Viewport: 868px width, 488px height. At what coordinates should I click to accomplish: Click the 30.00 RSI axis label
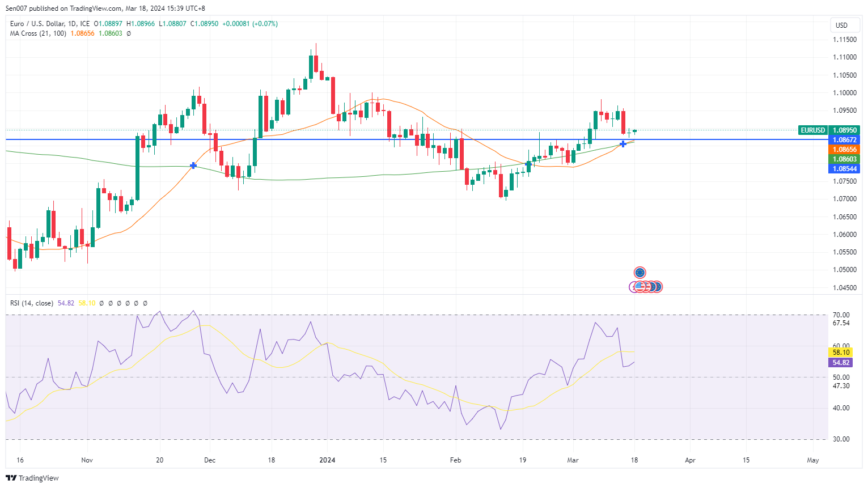click(841, 439)
